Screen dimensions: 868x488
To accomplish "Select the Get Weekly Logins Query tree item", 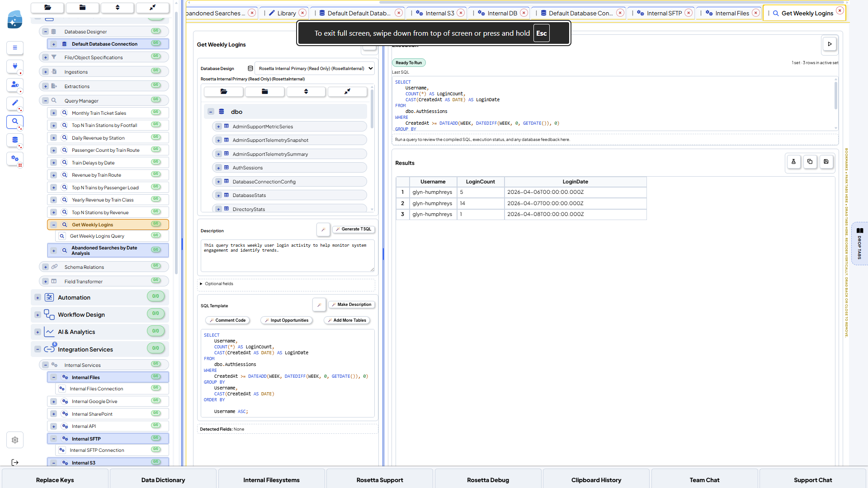I will click(97, 236).
